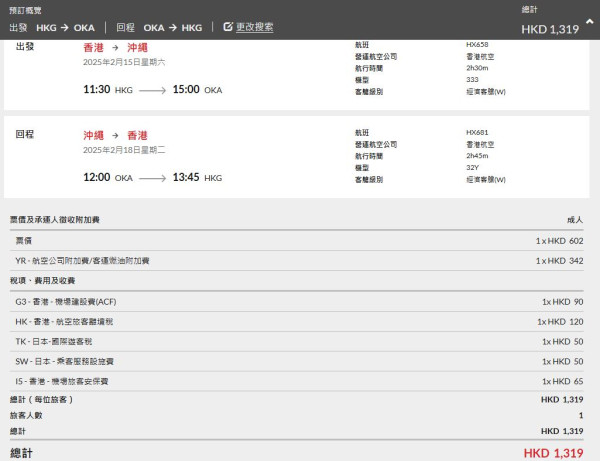Click the I5 fee amount HKD 65
Screen dimensions: 600x461
[x=562, y=381]
